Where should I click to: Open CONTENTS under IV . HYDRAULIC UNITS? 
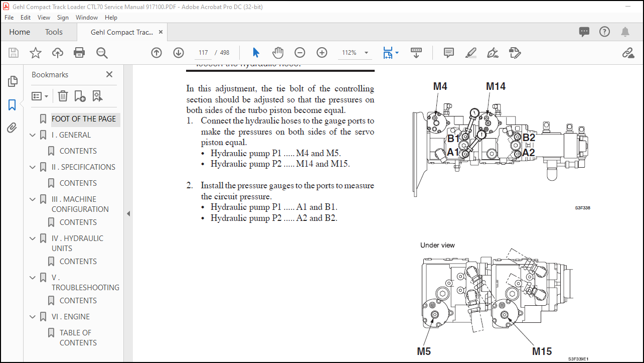click(78, 262)
